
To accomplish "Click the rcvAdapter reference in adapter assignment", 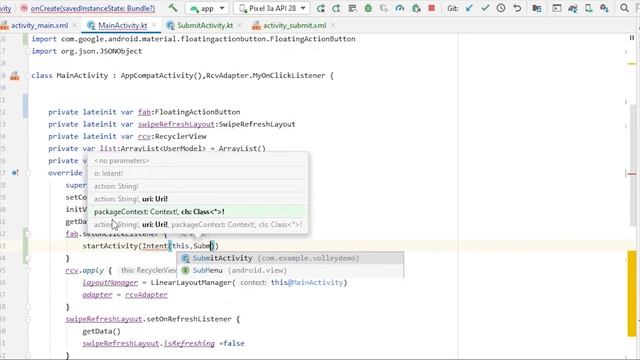I will point(146,295).
